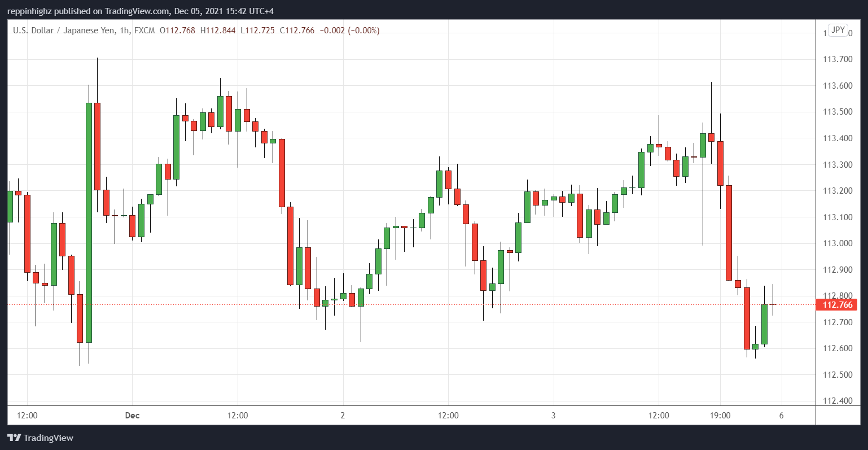Viewport: 868px width, 450px height.
Task: Click the 113.700 price axis label
Action: pyautogui.click(x=838, y=59)
